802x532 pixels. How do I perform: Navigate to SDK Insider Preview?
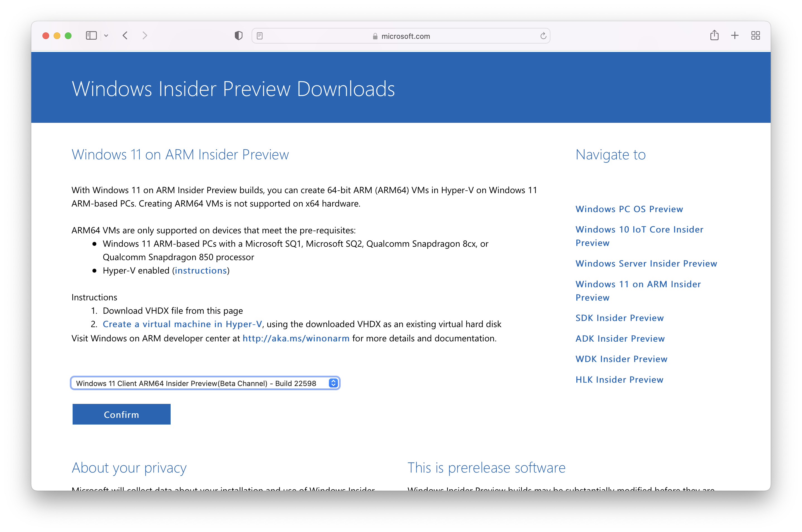(x=619, y=318)
